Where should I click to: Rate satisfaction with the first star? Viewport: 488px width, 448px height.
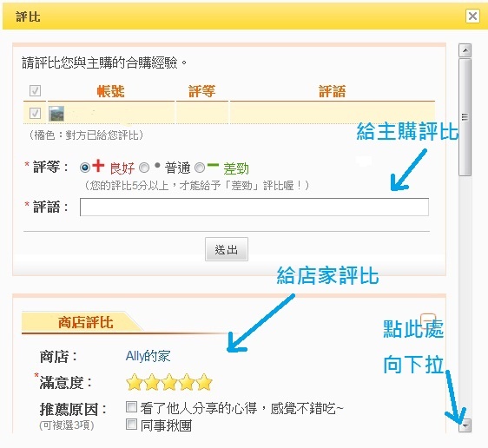point(135,382)
